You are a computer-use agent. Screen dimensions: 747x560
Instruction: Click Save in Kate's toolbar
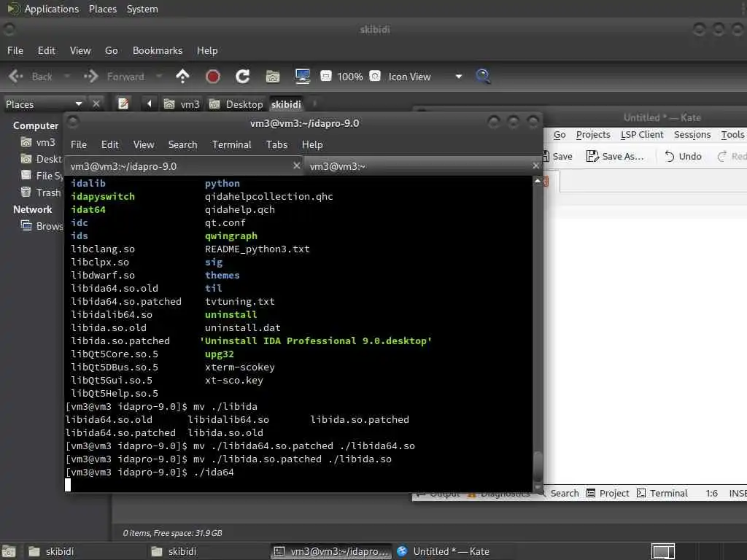click(557, 156)
